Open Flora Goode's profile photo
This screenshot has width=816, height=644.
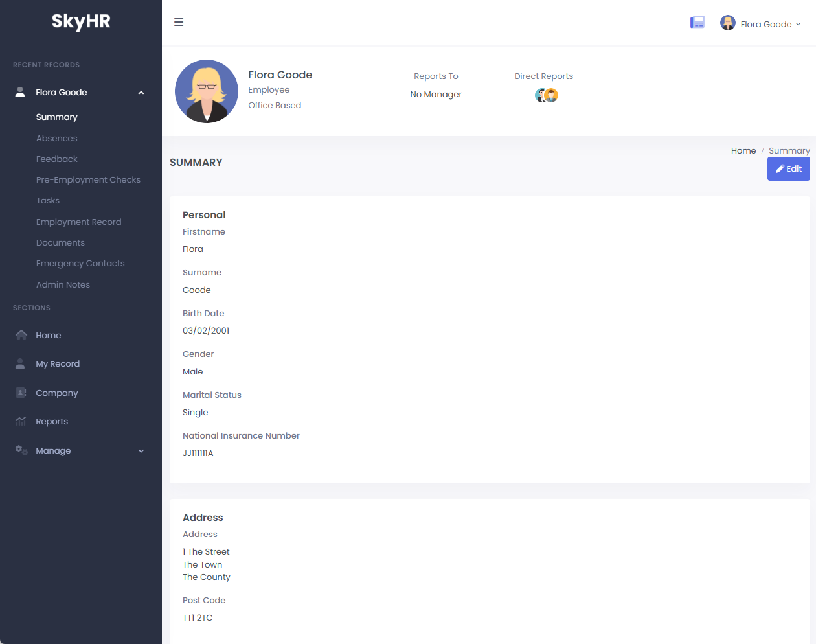207,91
